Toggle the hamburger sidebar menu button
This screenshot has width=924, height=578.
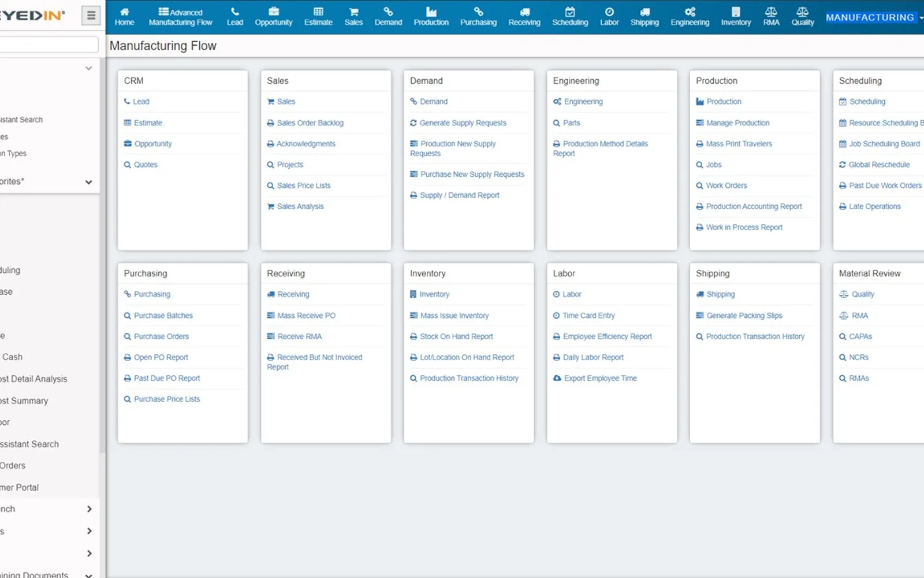click(x=91, y=16)
